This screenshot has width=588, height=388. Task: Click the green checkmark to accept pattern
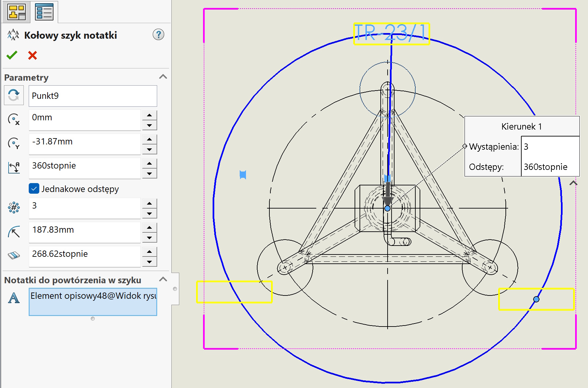coord(12,55)
